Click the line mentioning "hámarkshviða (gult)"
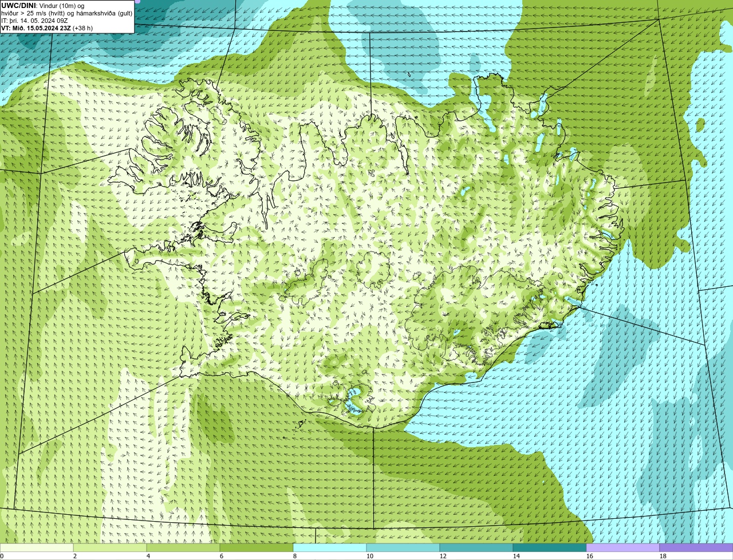The height and width of the screenshot is (560, 733). tap(66, 13)
